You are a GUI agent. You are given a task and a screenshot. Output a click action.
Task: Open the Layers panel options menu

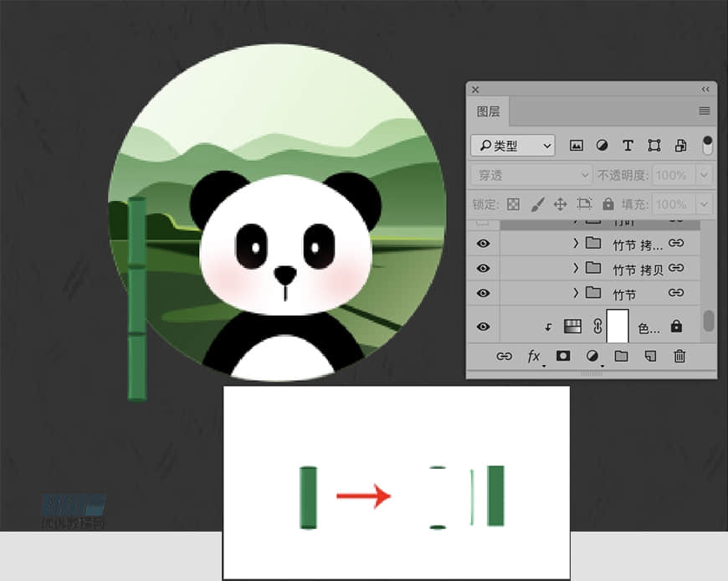click(705, 111)
